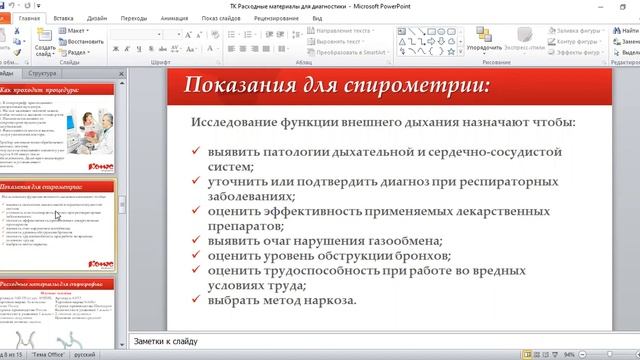
Task: Click the Cut scissors icon
Action: (x=17, y=31)
